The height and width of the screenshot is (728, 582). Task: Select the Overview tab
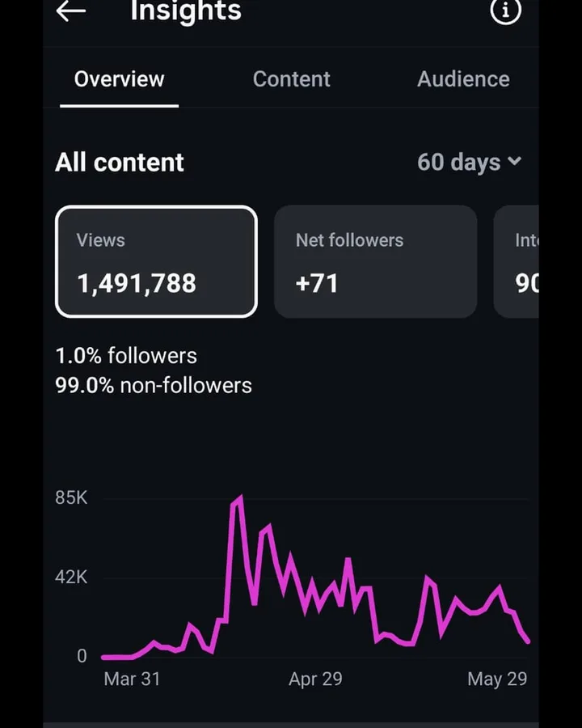[120, 79]
